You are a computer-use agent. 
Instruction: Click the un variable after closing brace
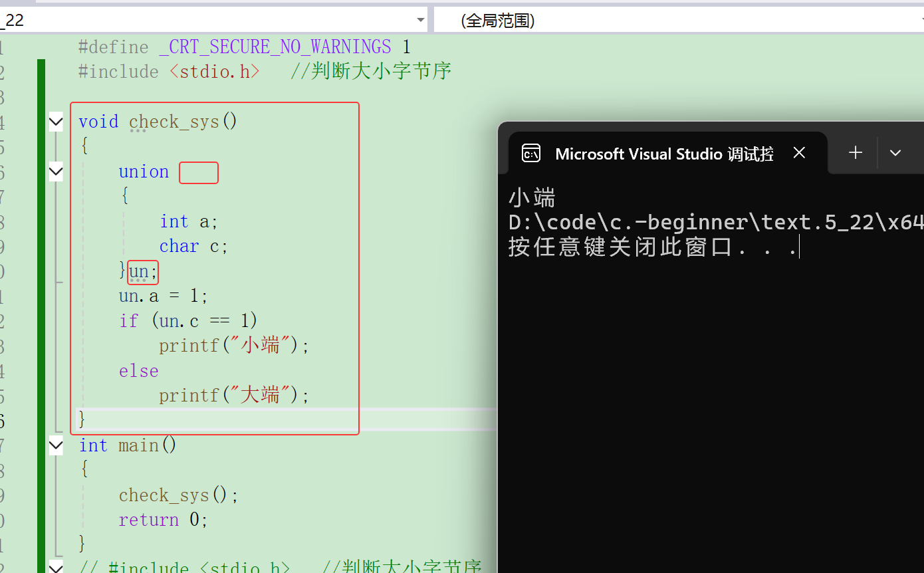tap(140, 271)
